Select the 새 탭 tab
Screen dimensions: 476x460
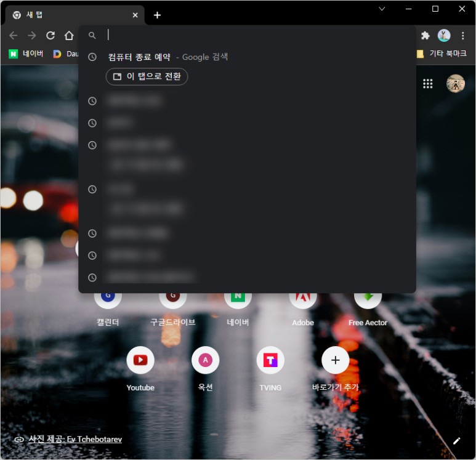[75, 15]
